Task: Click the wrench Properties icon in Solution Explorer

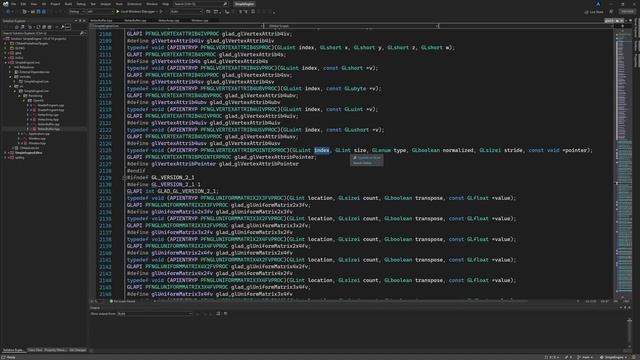Action: (62, 27)
